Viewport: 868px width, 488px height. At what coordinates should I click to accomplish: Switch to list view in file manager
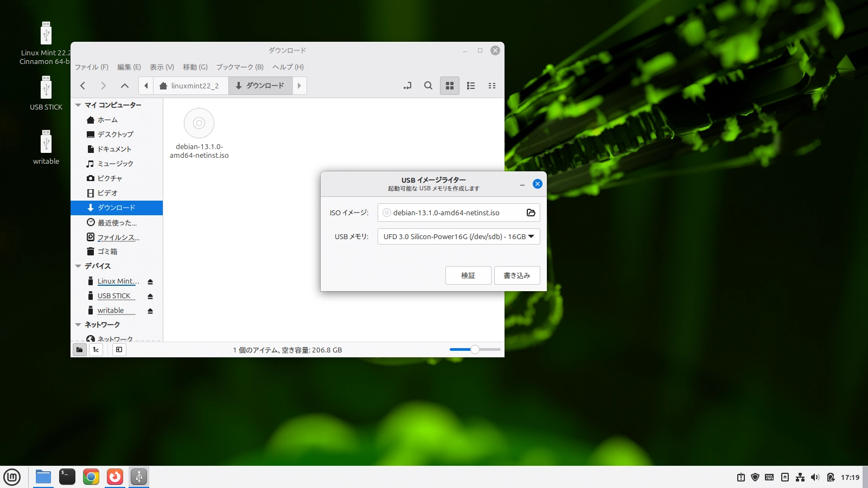(470, 86)
